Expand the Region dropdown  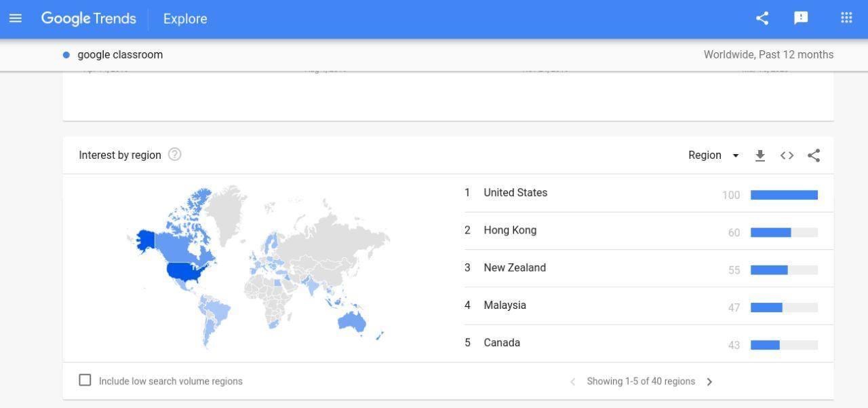pyautogui.click(x=713, y=155)
